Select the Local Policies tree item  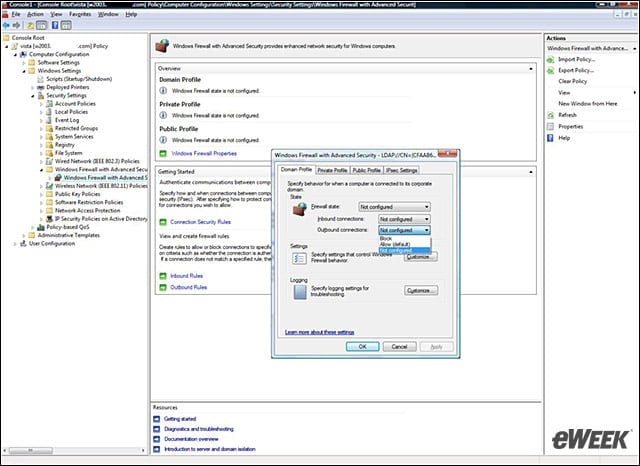coord(71,112)
